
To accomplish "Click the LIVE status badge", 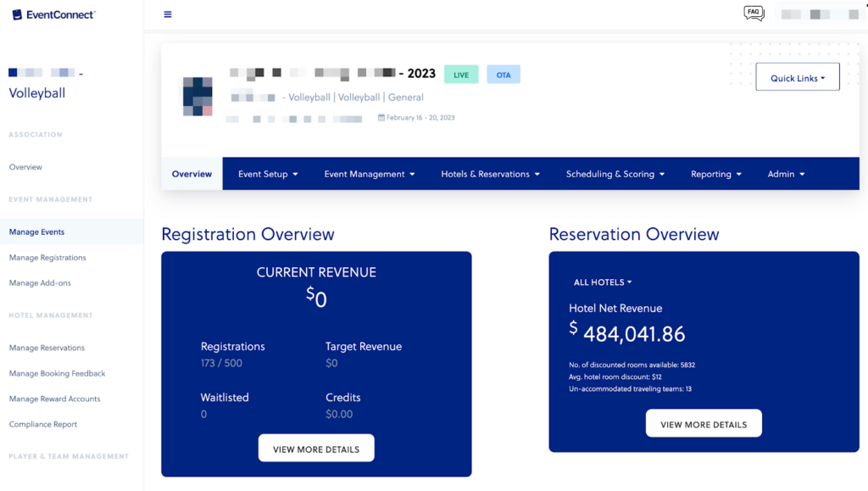I will tap(460, 75).
